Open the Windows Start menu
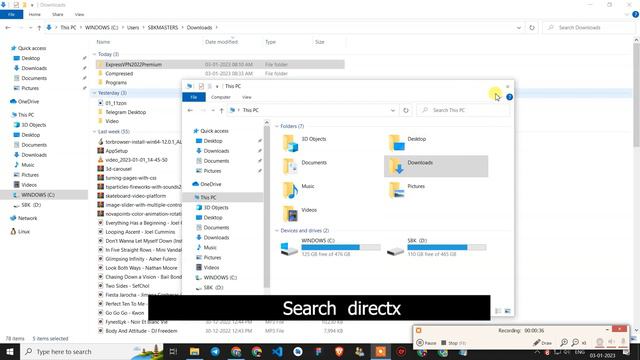Viewport: 640px width, 360px height. point(10,351)
